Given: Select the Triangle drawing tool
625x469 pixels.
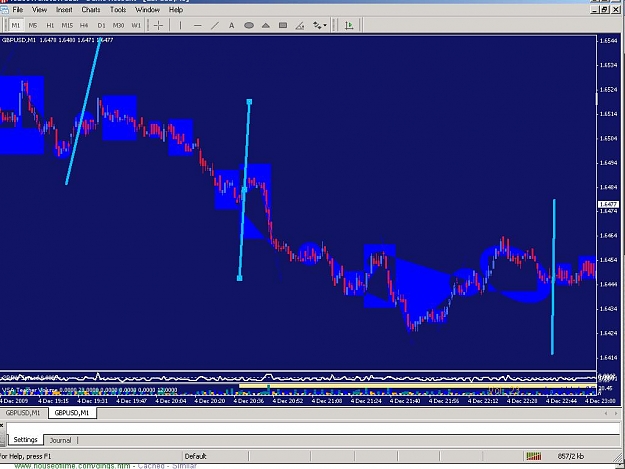Looking at the screenshot, I should click(266, 26).
